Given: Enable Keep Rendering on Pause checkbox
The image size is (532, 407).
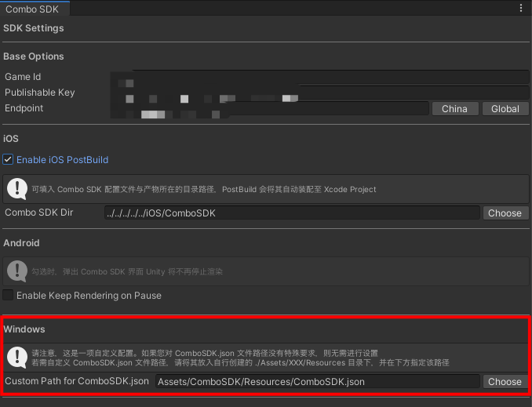Looking at the screenshot, I should coord(8,295).
